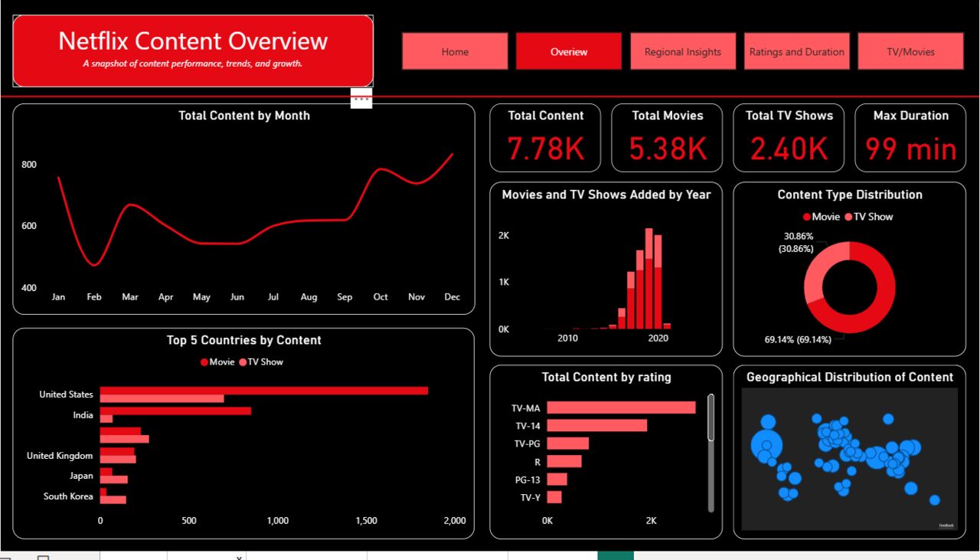Screen dimensions: 980x560
Task: Click the 800 value on the line chart axis
Action: (28, 165)
